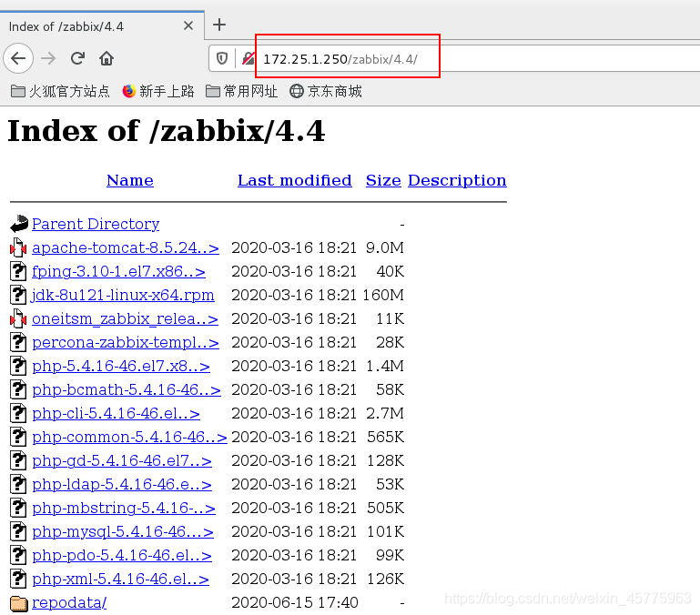Download the php-pdo-5.4.16-46 package
Image resolution: width=700 pixels, height=615 pixels.
click(122, 555)
